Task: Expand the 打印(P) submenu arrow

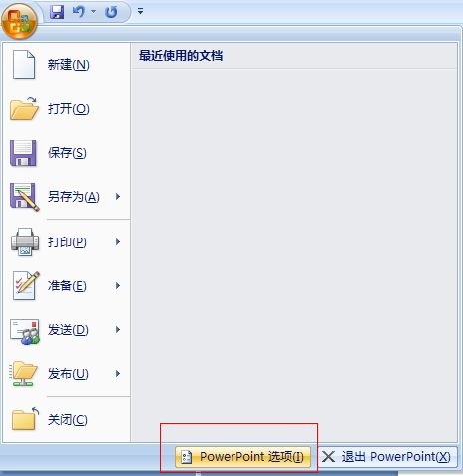Action: click(x=118, y=241)
